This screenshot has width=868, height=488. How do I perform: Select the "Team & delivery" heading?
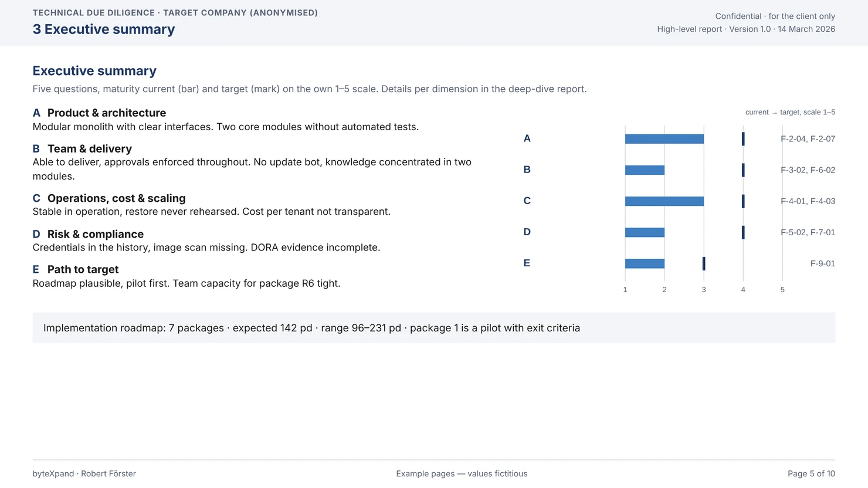[x=90, y=149]
